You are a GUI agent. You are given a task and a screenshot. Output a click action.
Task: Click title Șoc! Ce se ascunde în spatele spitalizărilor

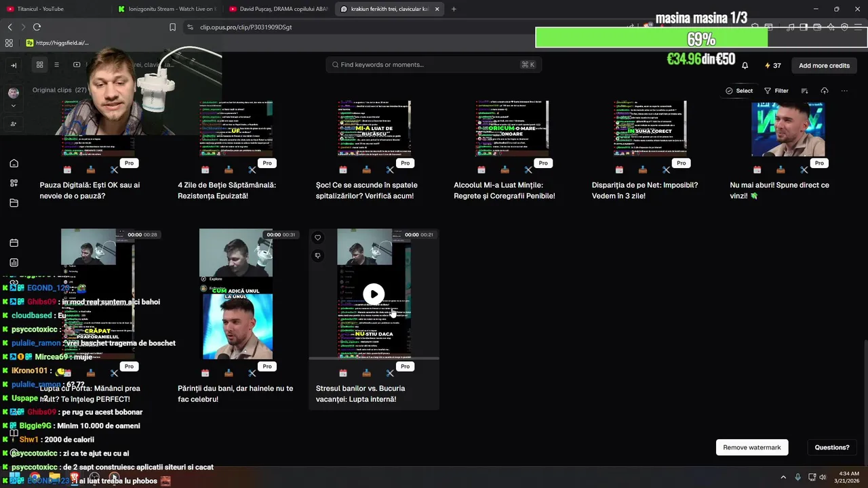[x=366, y=190]
